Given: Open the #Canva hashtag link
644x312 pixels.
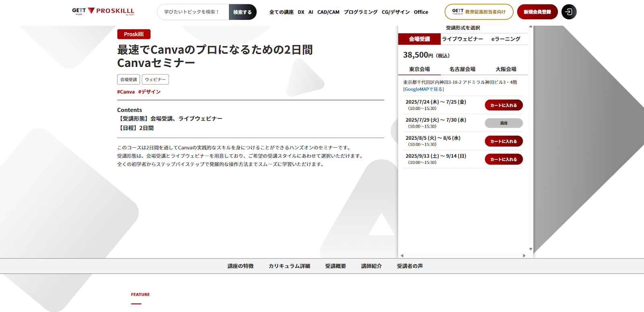Looking at the screenshot, I should click(x=126, y=92).
